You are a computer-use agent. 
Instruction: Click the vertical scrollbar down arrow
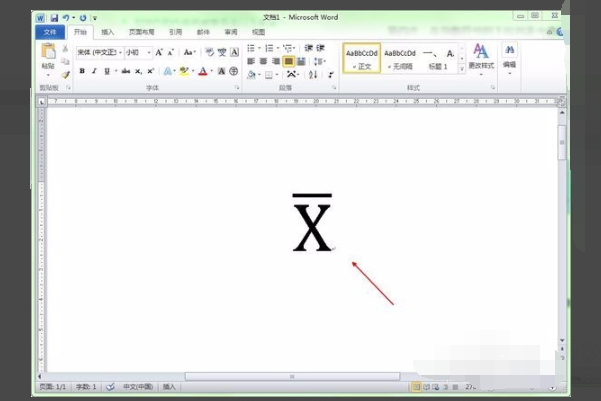(562, 340)
